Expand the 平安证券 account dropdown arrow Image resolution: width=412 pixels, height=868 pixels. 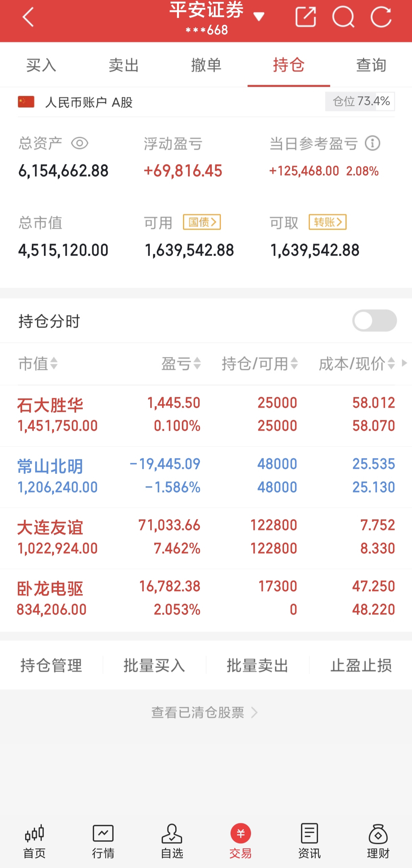(x=259, y=17)
